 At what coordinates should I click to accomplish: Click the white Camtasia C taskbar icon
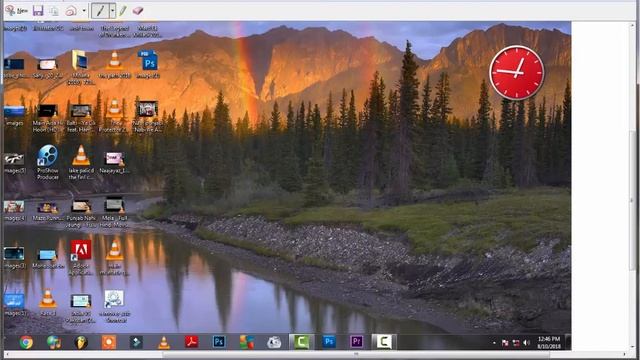[384, 342]
